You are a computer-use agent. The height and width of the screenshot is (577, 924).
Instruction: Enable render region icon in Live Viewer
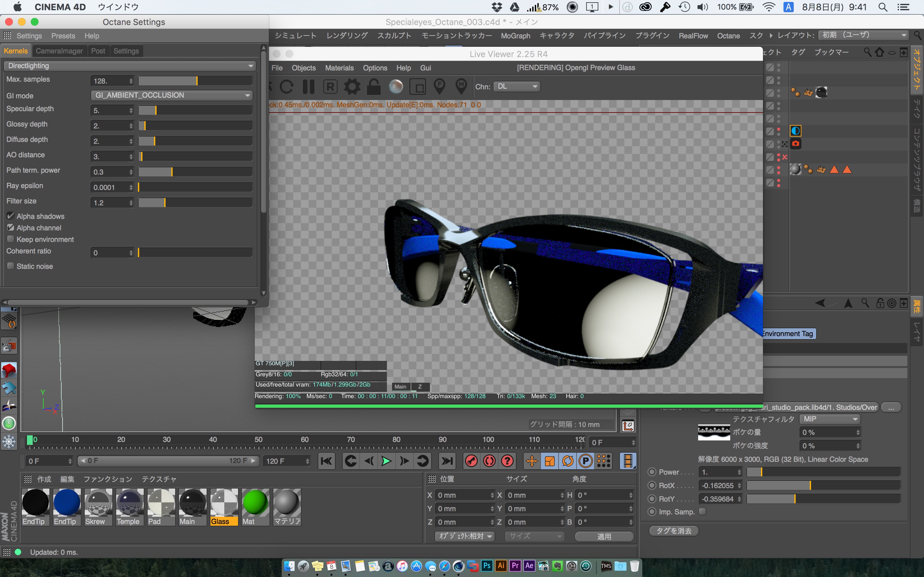(x=418, y=87)
